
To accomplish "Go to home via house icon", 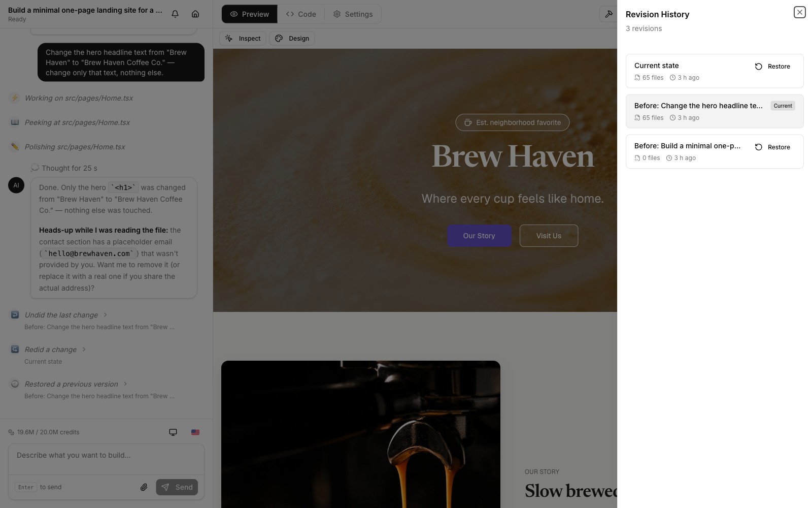I will 195,14.
